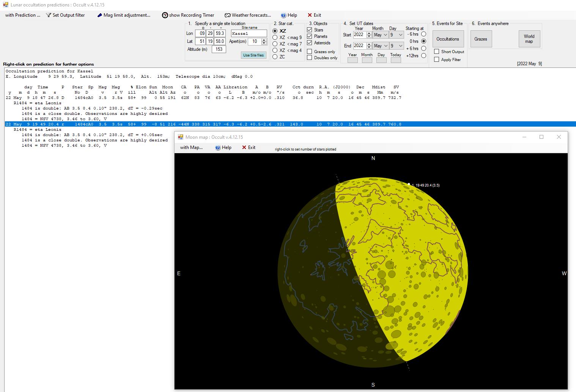Click the Help icon in main toolbar

(283, 15)
